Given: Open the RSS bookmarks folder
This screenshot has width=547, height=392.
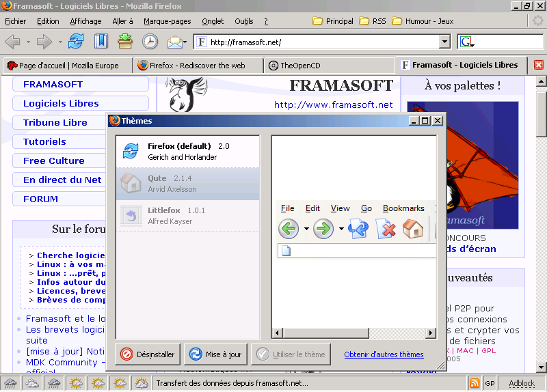Looking at the screenshot, I should 373,21.
